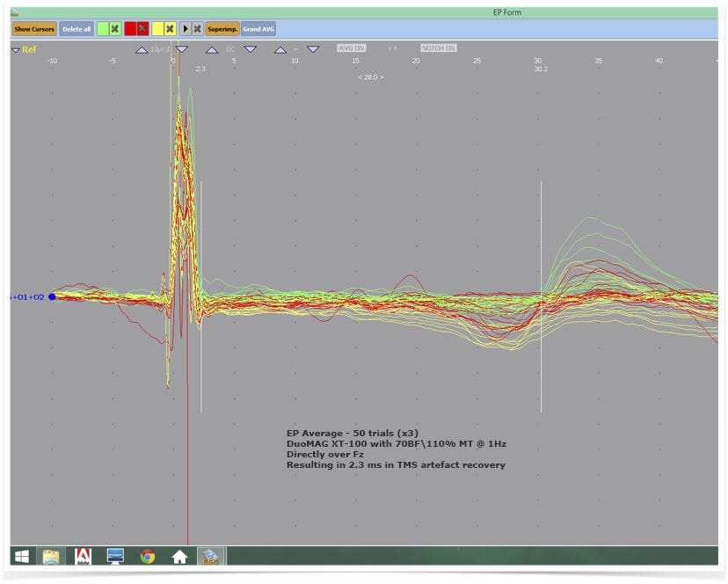Viewport: 728px width, 584px height.
Task: Delete all green traces via green X icon
Action: 114,29
